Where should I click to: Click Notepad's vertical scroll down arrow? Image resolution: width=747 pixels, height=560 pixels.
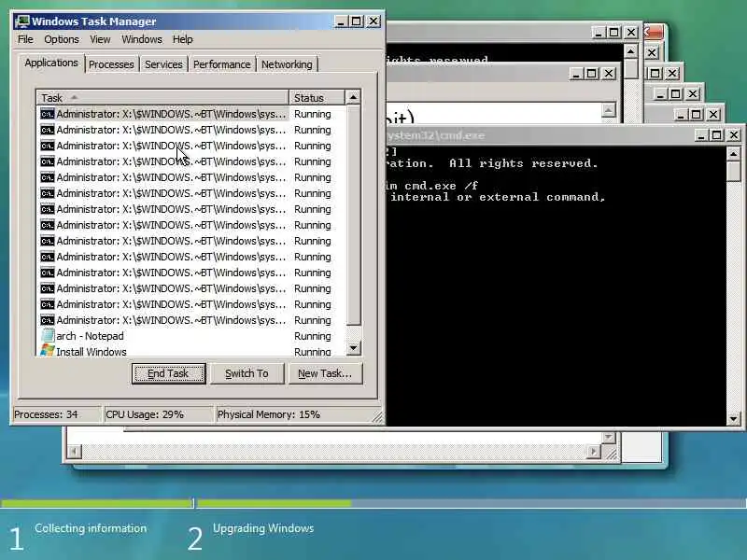coord(609,437)
